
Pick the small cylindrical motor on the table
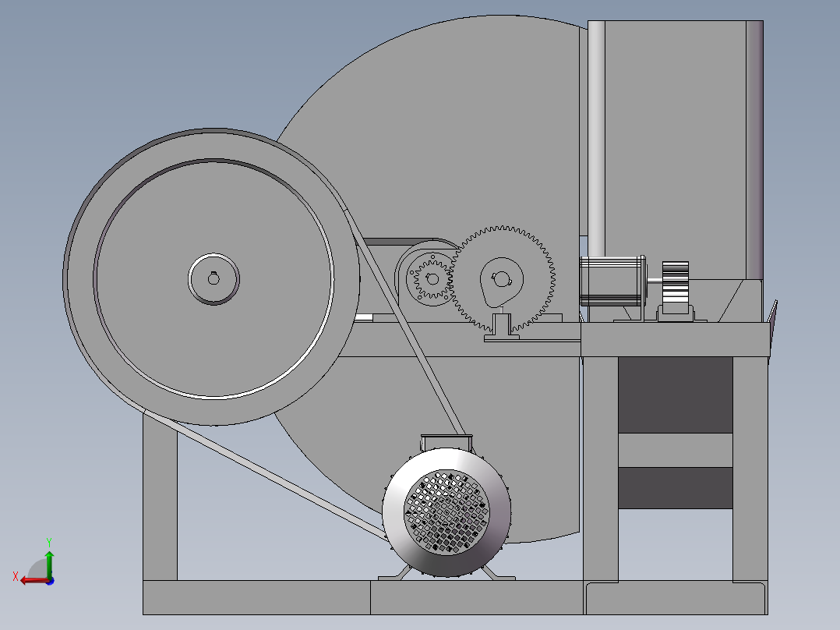tap(612, 281)
